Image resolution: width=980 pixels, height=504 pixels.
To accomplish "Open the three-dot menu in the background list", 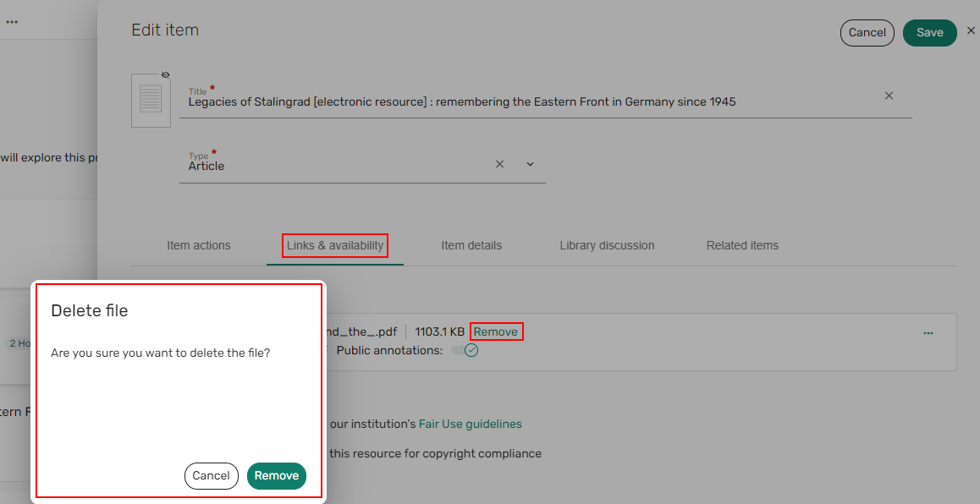I will point(12,22).
